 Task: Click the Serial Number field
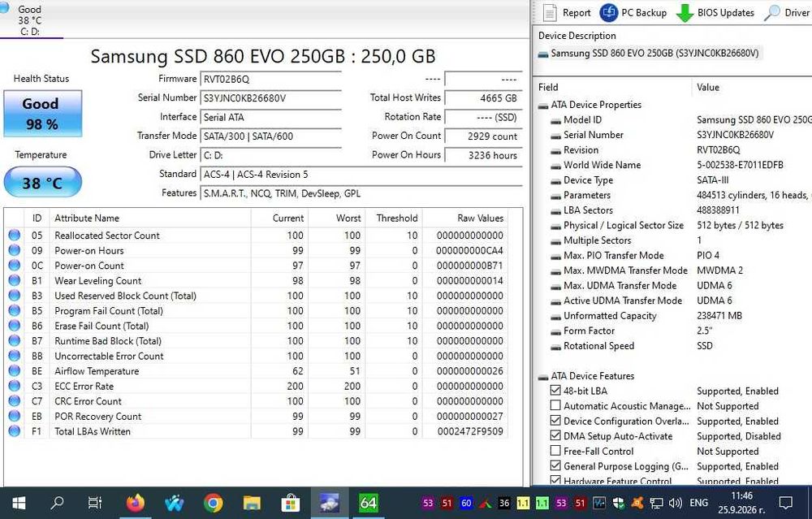tap(271, 98)
